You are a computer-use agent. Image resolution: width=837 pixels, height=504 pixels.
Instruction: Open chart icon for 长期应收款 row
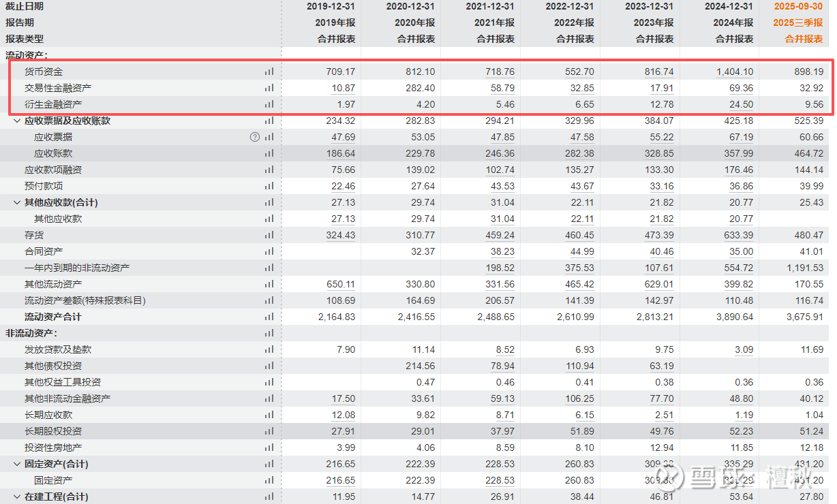(269, 415)
